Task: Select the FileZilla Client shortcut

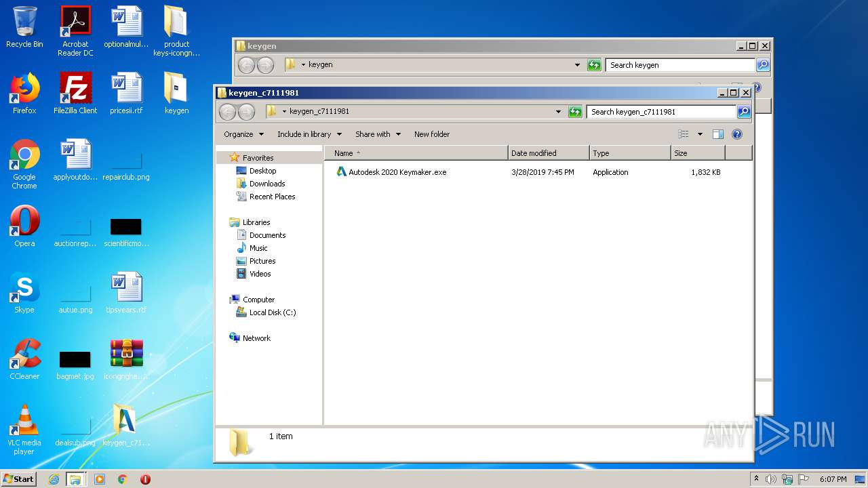Action: point(75,94)
